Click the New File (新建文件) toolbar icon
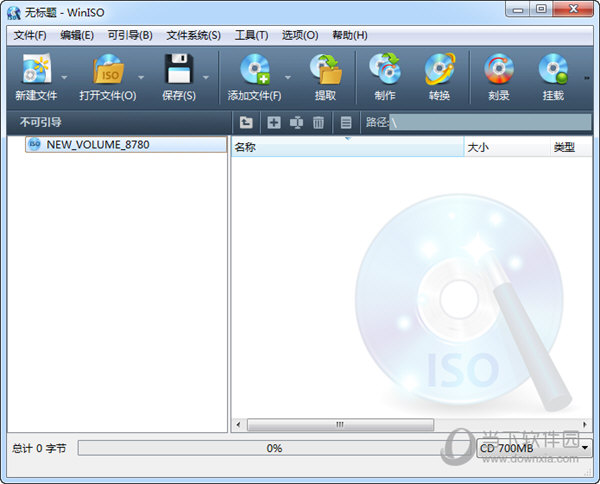600x484 pixels. [x=36, y=69]
